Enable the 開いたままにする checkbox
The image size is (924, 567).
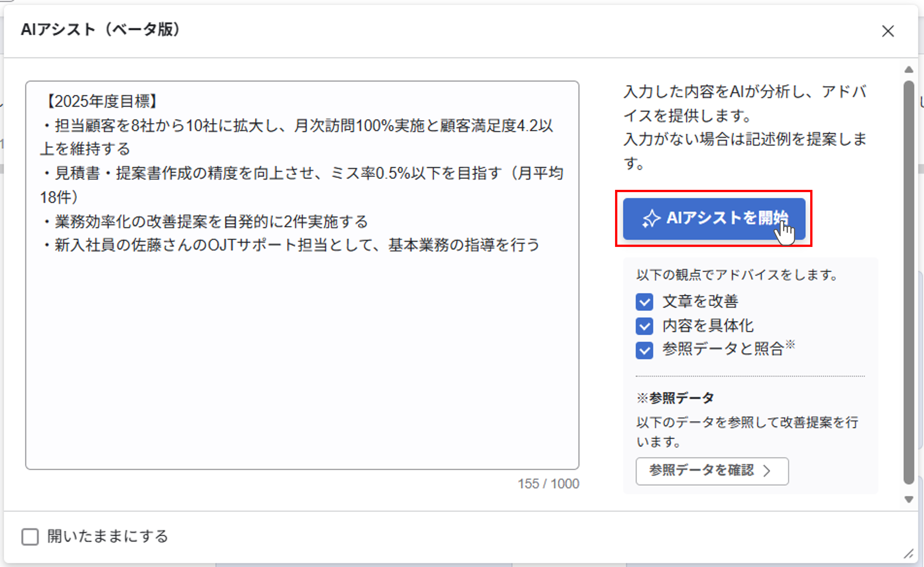point(30,536)
